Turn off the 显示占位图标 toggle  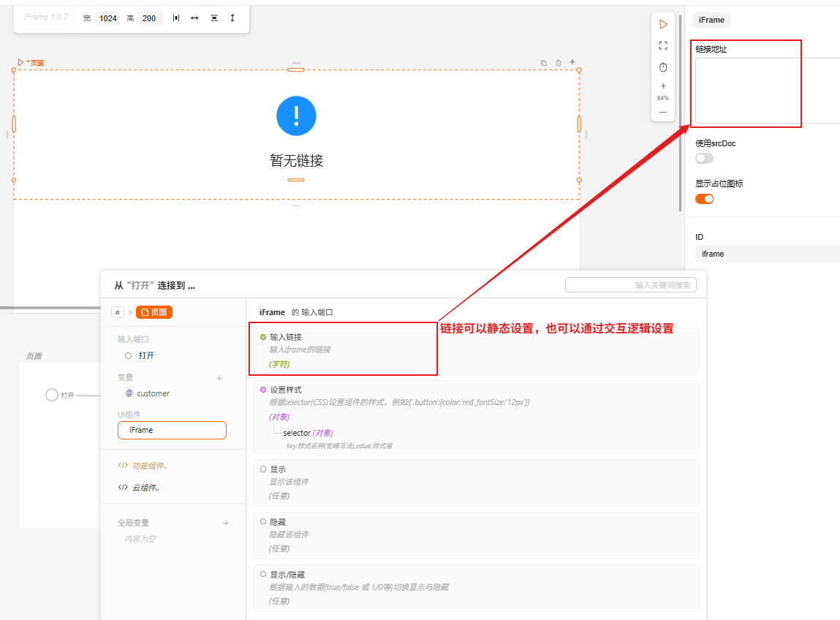(x=704, y=199)
